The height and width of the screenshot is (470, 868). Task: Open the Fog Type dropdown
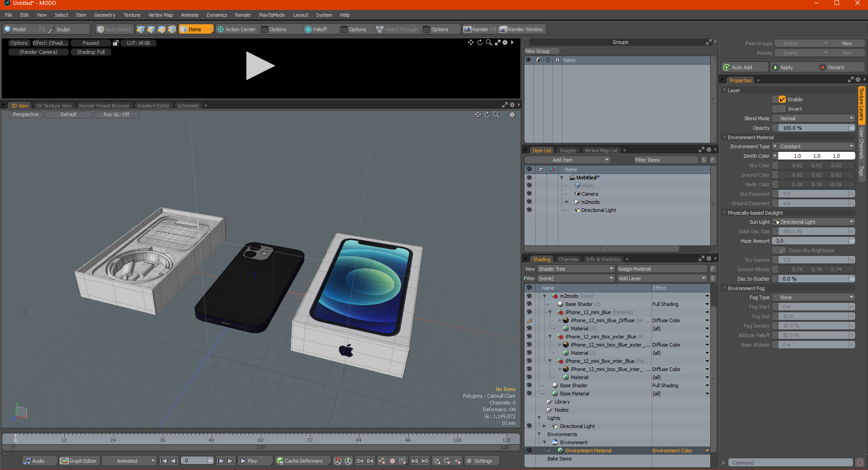(x=816, y=297)
